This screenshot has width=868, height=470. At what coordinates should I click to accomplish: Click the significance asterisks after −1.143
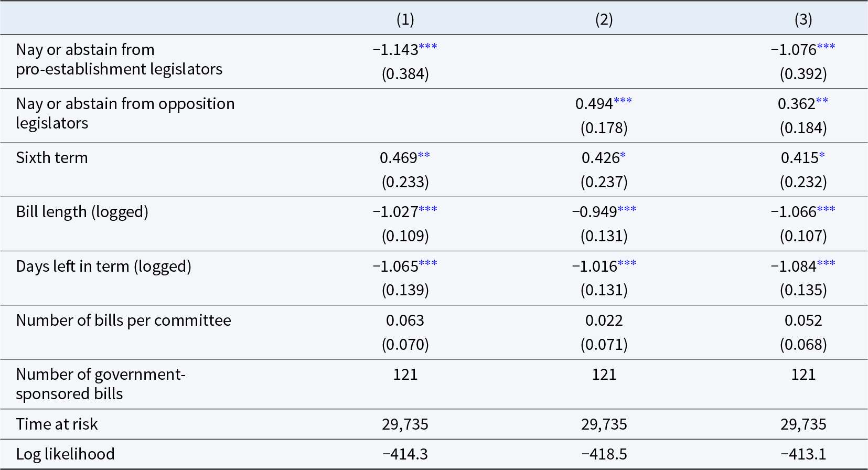(x=428, y=47)
